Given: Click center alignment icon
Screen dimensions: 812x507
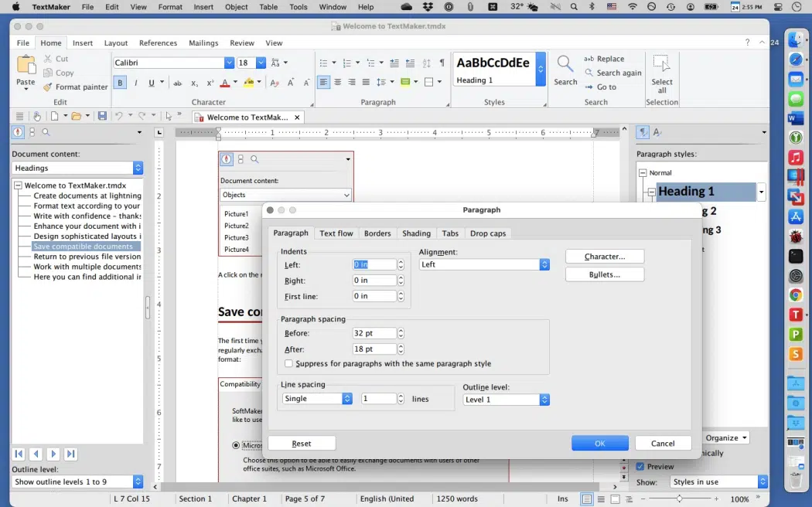Looking at the screenshot, I should tap(338, 82).
